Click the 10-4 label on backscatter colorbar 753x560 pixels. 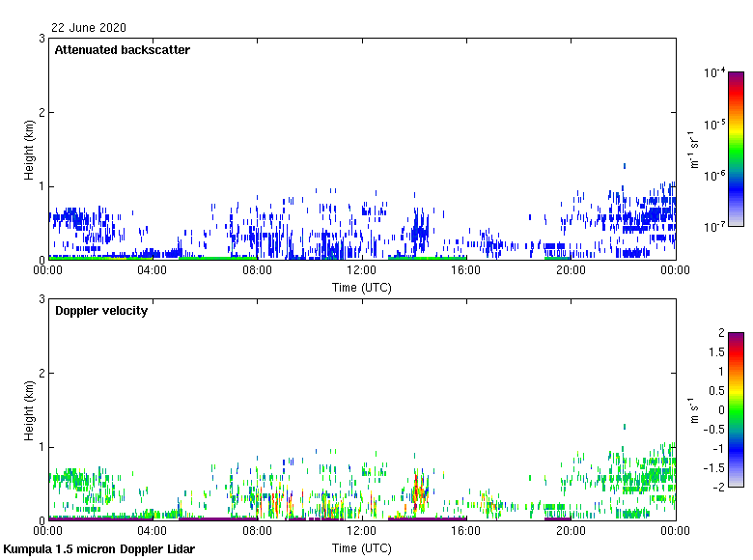(714, 73)
